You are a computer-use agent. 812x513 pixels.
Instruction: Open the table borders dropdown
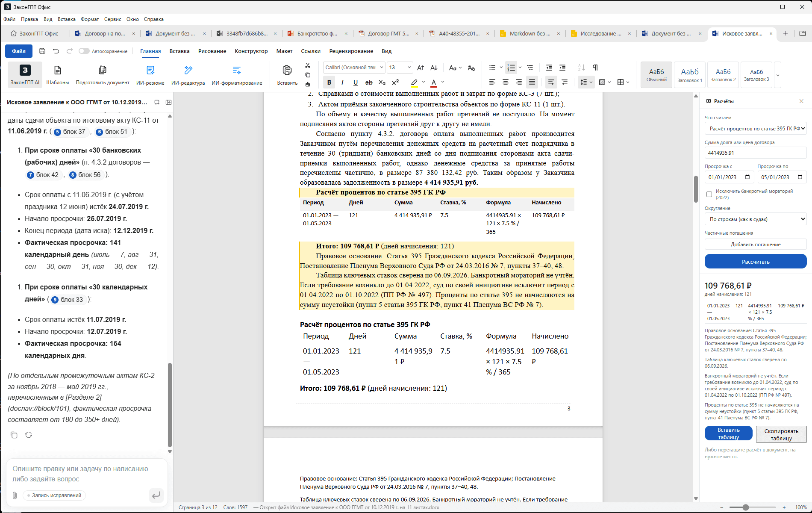click(x=624, y=82)
